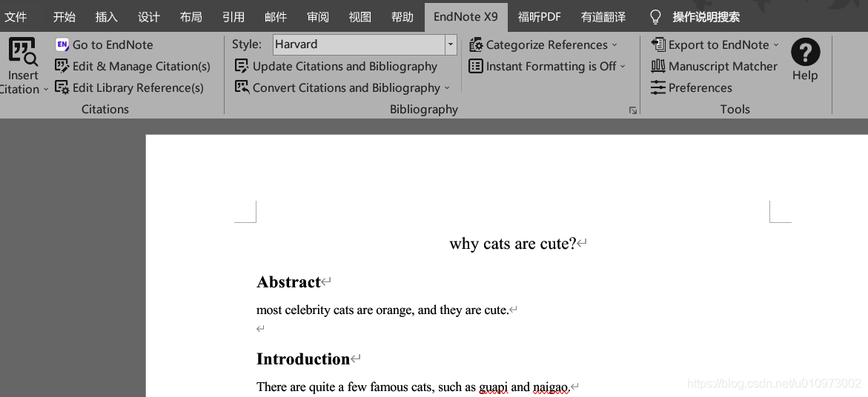Click Edit & Manage Citation(s) label
Image resolution: width=868 pixels, height=397 pixels.
click(142, 67)
